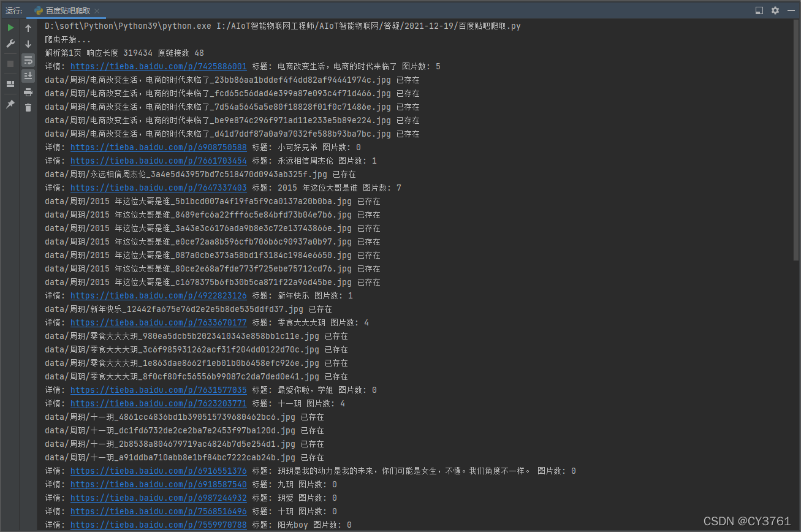This screenshot has height=532, width=801.
Task: Click the '运行:' label in the header
Action: click(13, 10)
